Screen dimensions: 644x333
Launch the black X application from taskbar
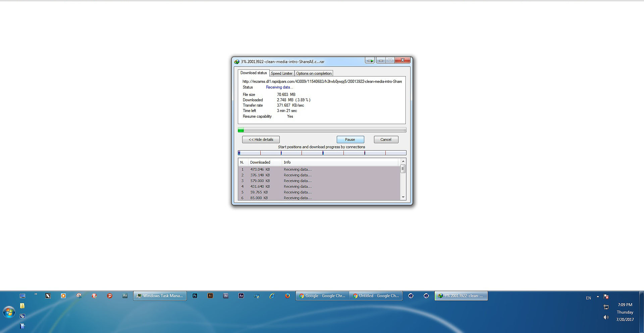pyautogui.click(x=48, y=296)
